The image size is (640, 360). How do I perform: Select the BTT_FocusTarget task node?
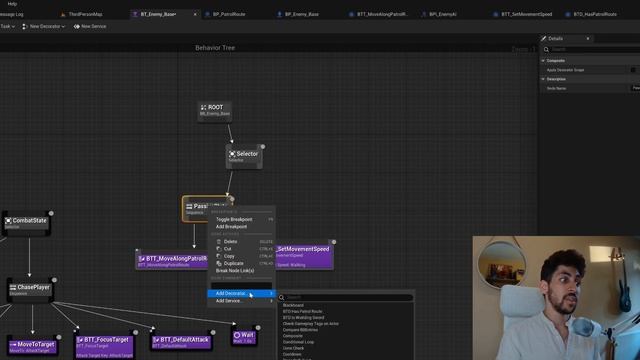tap(104, 344)
